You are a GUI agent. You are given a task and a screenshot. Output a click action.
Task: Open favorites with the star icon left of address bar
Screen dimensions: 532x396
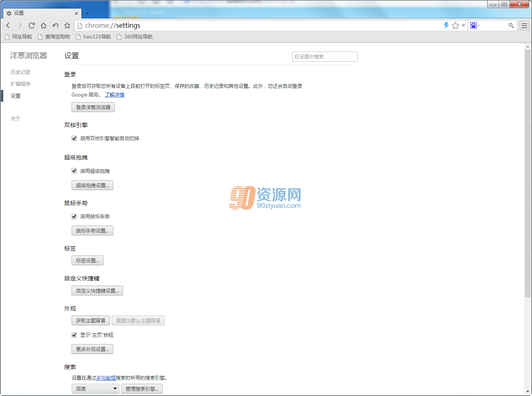[x=67, y=25]
